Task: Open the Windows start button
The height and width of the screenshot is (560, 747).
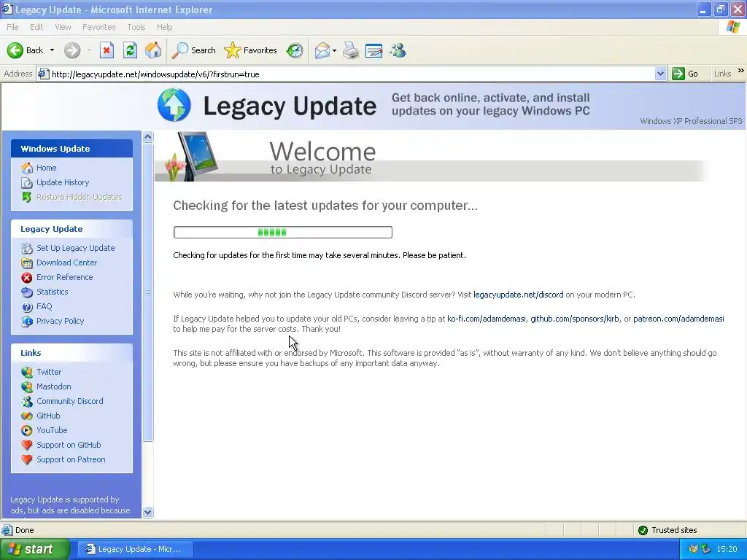Action: [35, 549]
